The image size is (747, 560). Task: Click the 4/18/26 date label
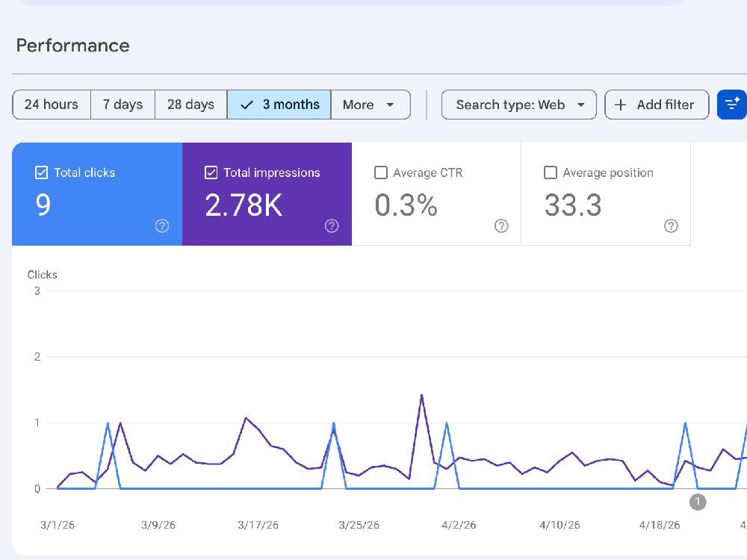point(660,525)
